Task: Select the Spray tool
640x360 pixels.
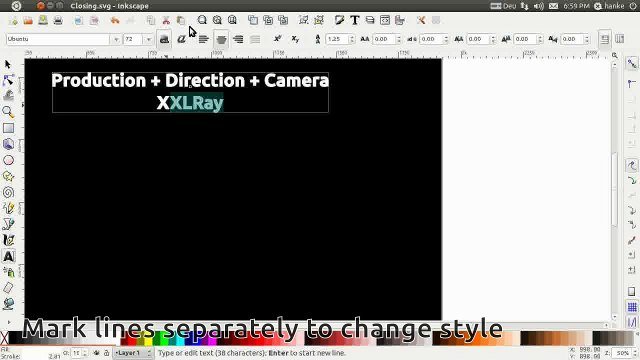Action: (x=8, y=272)
